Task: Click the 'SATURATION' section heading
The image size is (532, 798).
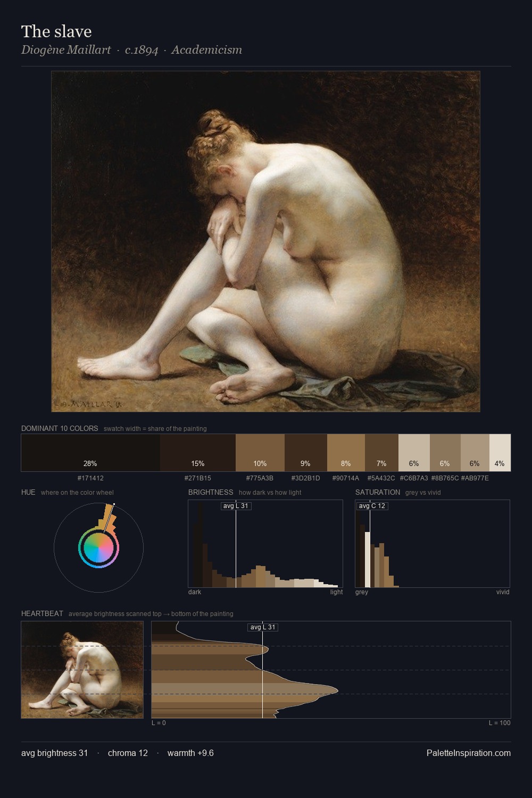Action: (x=378, y=492)
